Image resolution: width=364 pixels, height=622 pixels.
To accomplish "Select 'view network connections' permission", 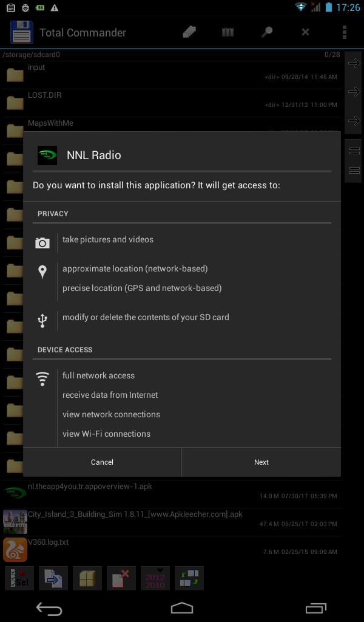I will coord(111,414).
